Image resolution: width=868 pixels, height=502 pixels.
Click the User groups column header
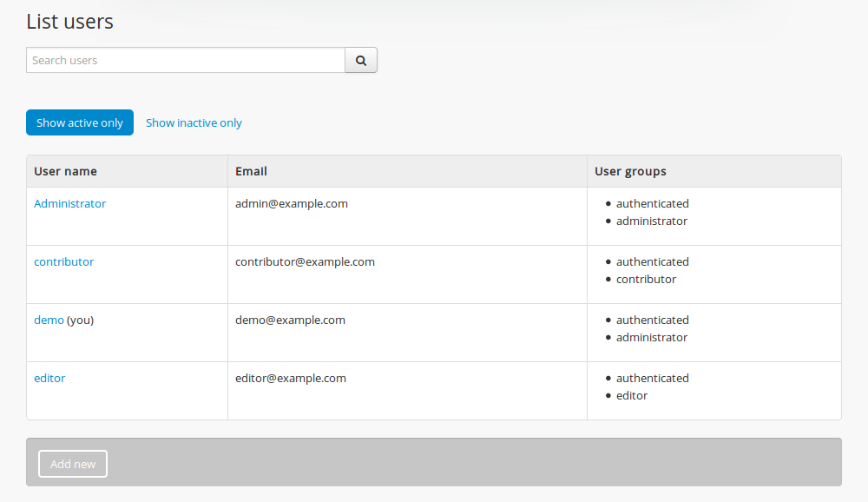[x=628, y=171]
